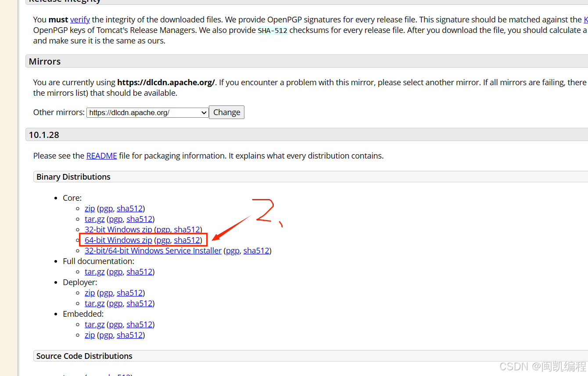
Task: Open sha512 link for Embedded zip
Action: [129, 335]
